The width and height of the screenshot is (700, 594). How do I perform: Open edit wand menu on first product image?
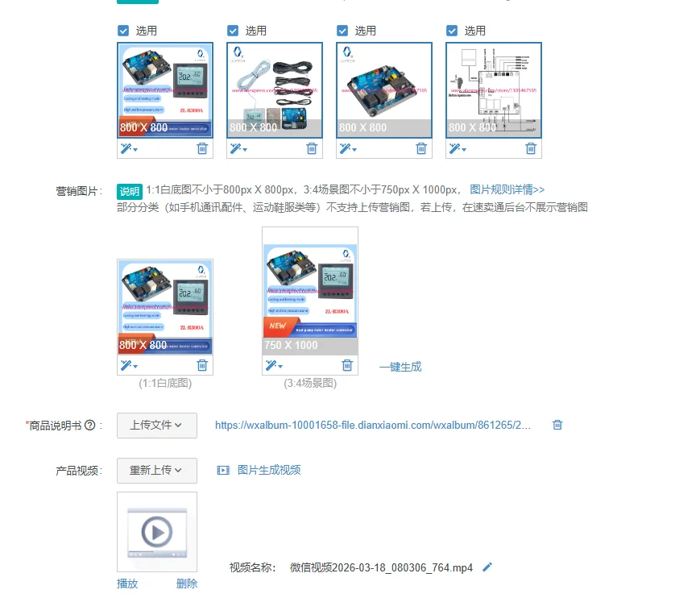click(129, 148)
